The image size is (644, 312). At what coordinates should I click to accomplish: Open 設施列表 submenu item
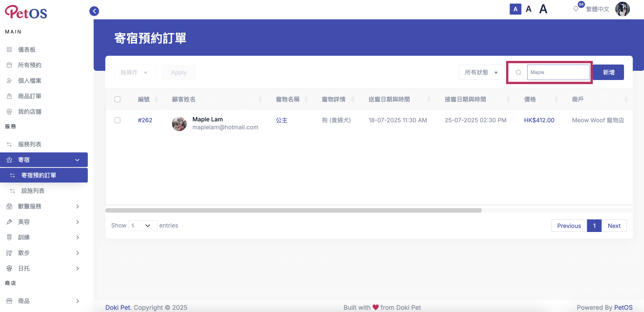[33, 191]
